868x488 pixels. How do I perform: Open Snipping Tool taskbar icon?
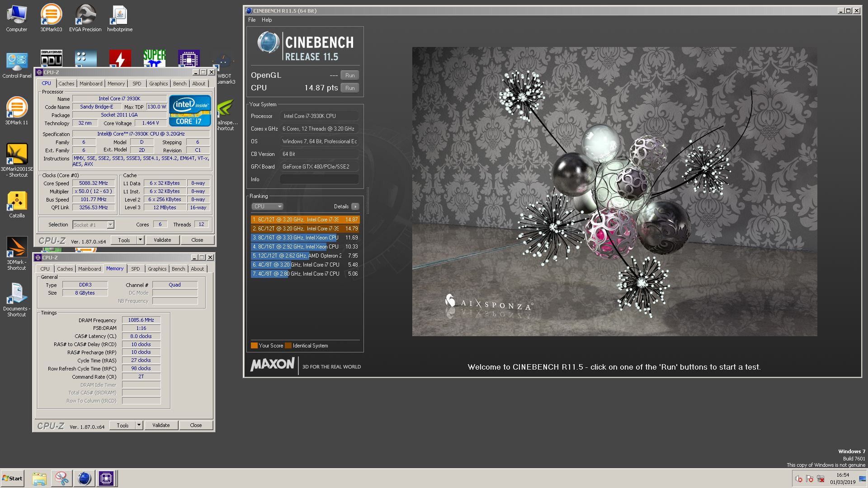[x=61, y=478]
